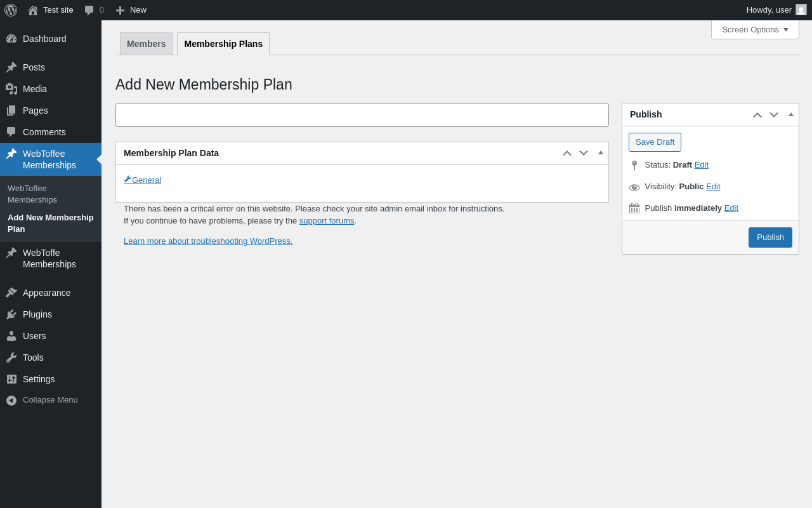Image resolution: width=812 pixels, height=508 pixels.
Task: Open Settings in the sidebar
Action: pyautogui.click(x=39, y=379)
